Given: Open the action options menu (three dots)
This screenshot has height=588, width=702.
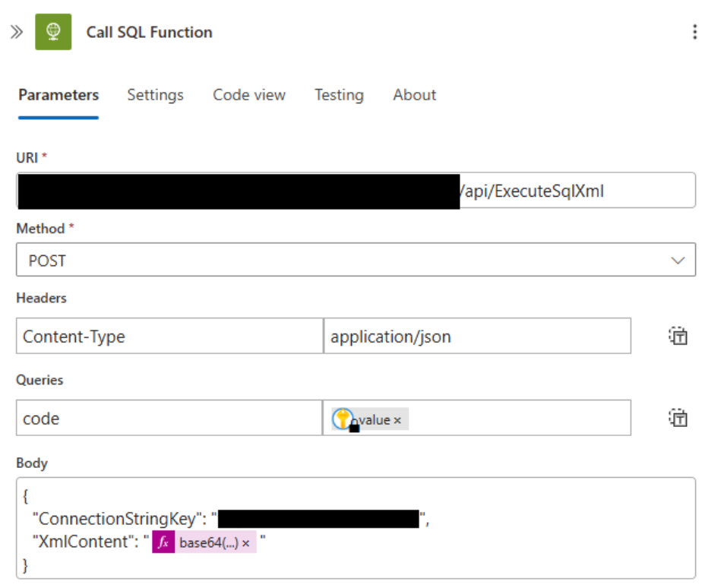Looking at the screenshot, I should click(692, 32).
